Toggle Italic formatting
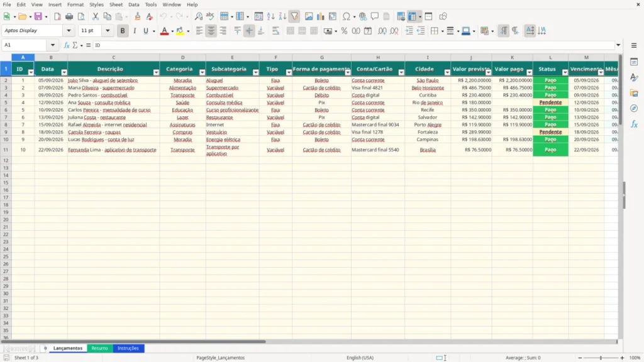The width and height of the screenshot is (644, 362). point(135,31)
